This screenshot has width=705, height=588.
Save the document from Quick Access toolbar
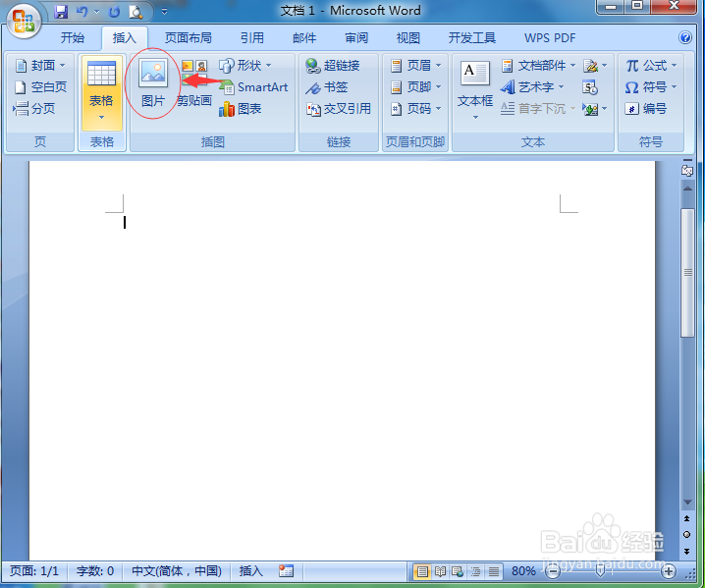[x=61, y=11]
